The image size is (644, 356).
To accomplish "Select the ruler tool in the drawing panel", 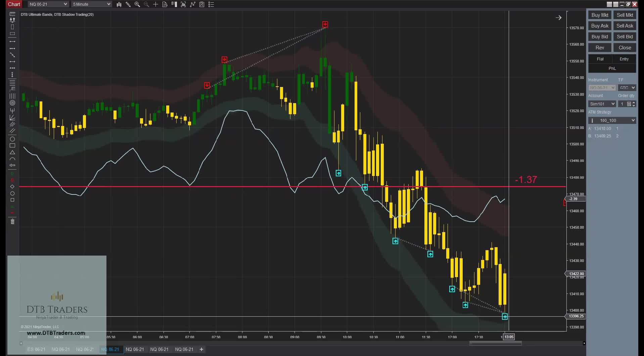I will tap(12, 14).
